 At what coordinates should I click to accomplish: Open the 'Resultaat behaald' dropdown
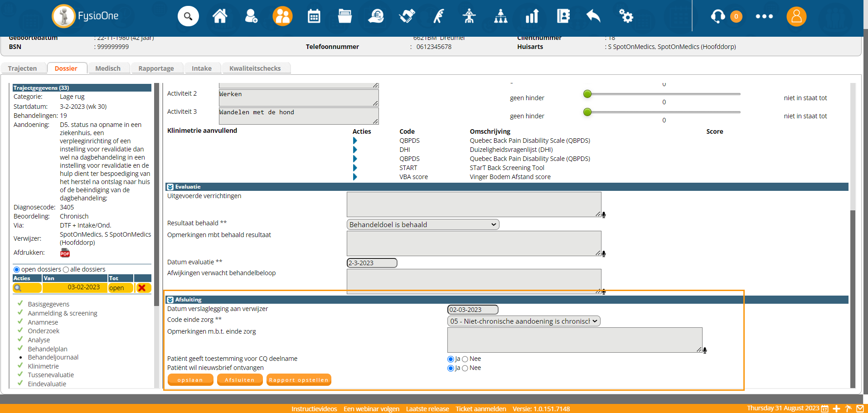point(422,224)
